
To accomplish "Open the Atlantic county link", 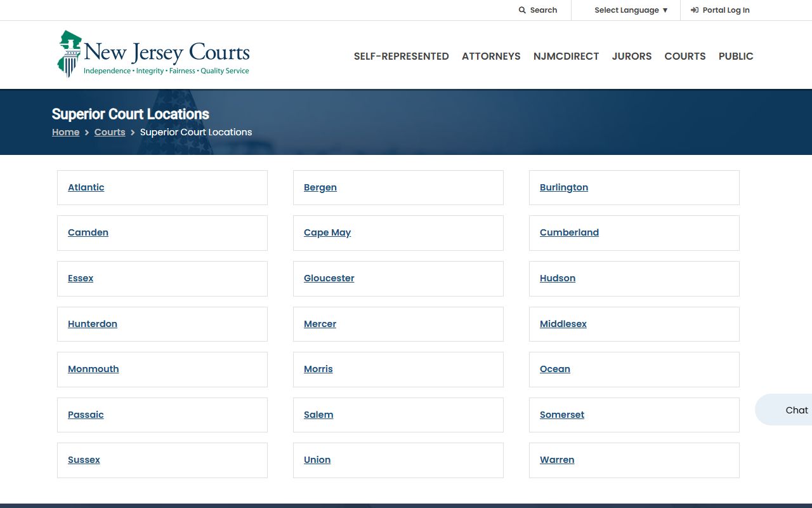I will (x=86, y=187).
